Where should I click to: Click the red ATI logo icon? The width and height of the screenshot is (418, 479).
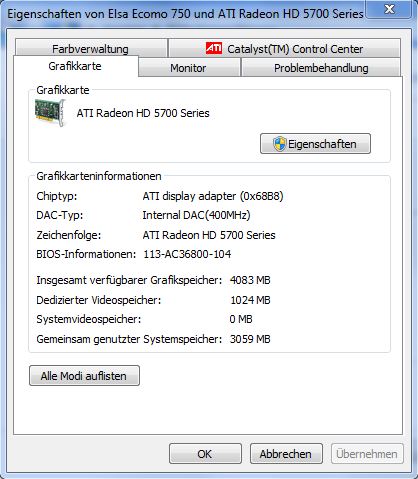point(214,48)
